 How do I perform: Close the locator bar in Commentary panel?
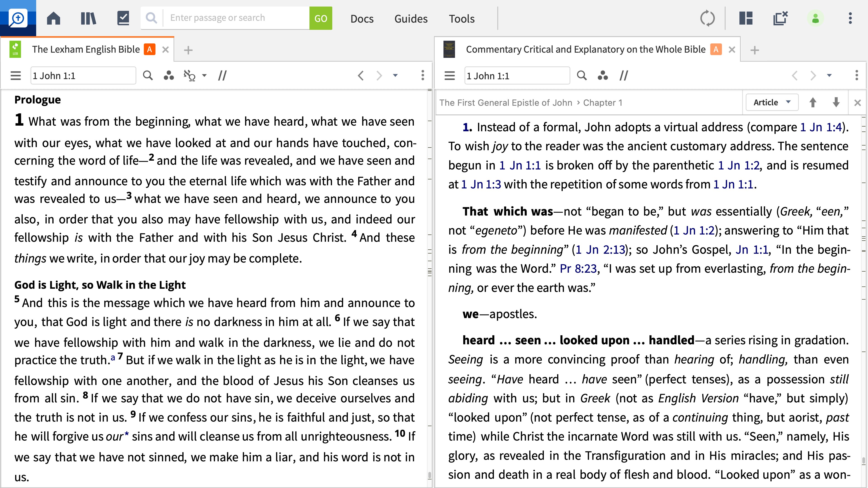(x=858, y=103)
